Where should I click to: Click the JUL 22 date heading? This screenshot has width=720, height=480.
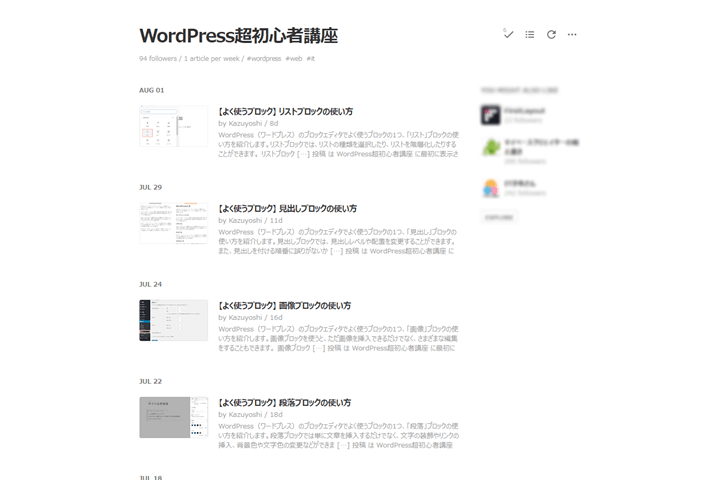(x=151, y=381)
